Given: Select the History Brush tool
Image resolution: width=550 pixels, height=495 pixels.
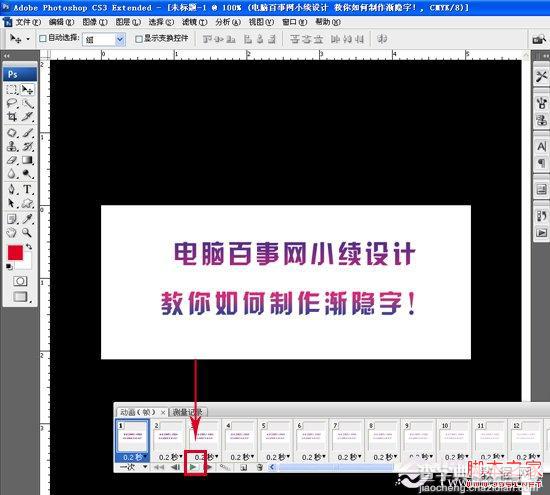Looking at the screenshot, I should click(27, 146).
